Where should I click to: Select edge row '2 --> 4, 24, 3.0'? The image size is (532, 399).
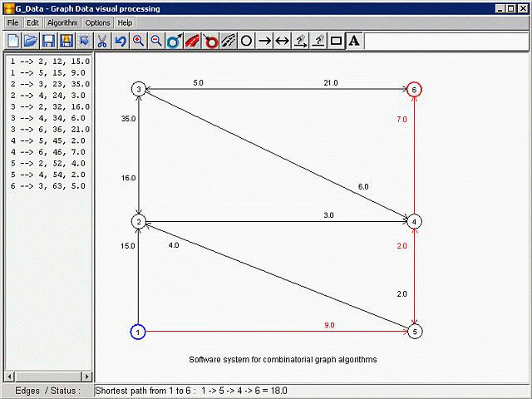pos(47,96)
